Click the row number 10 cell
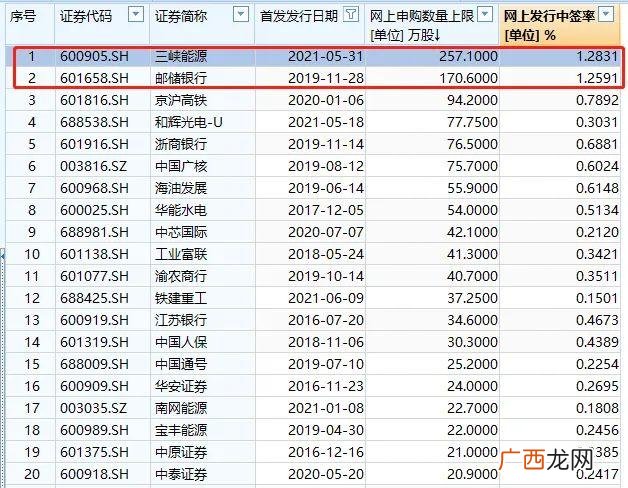628x488 pixels. [32, 254]
